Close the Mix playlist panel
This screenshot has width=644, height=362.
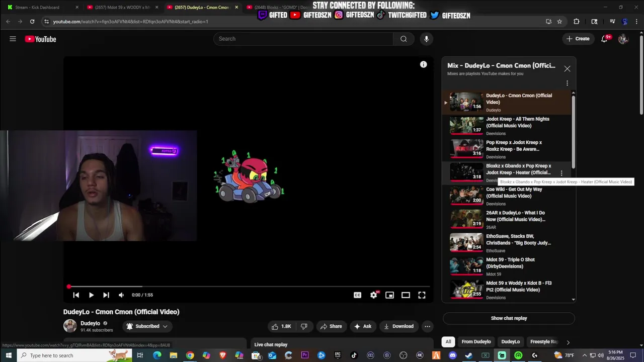(567, 69)
